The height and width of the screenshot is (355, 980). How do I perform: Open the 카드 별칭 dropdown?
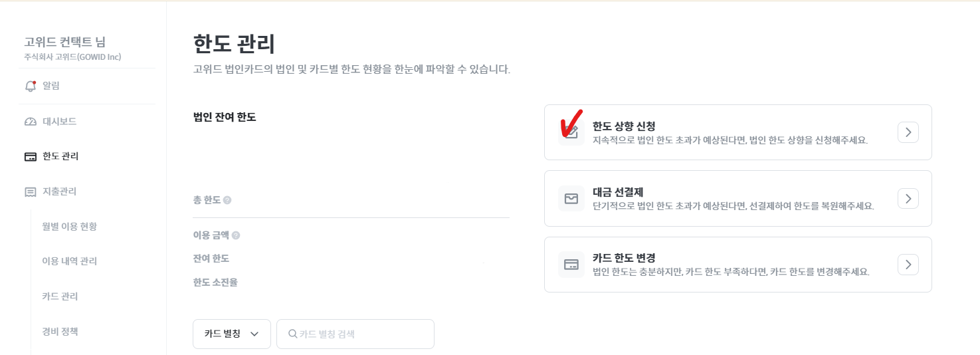(231, 334)
